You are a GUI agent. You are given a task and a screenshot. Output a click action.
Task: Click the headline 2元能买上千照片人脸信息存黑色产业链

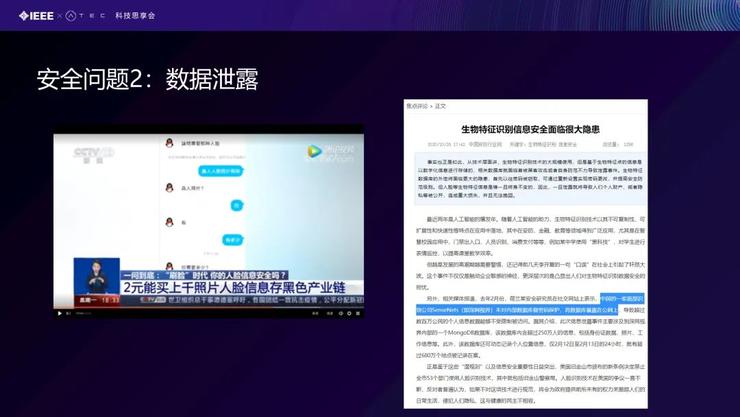[x=235, y=288]
